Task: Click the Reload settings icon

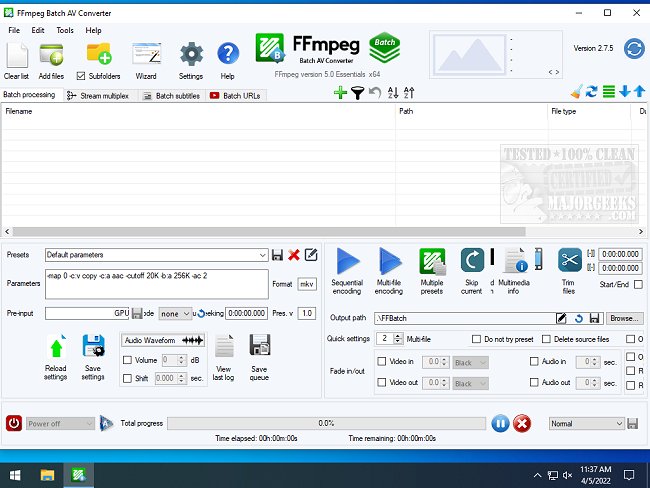Action: [56, 348]
